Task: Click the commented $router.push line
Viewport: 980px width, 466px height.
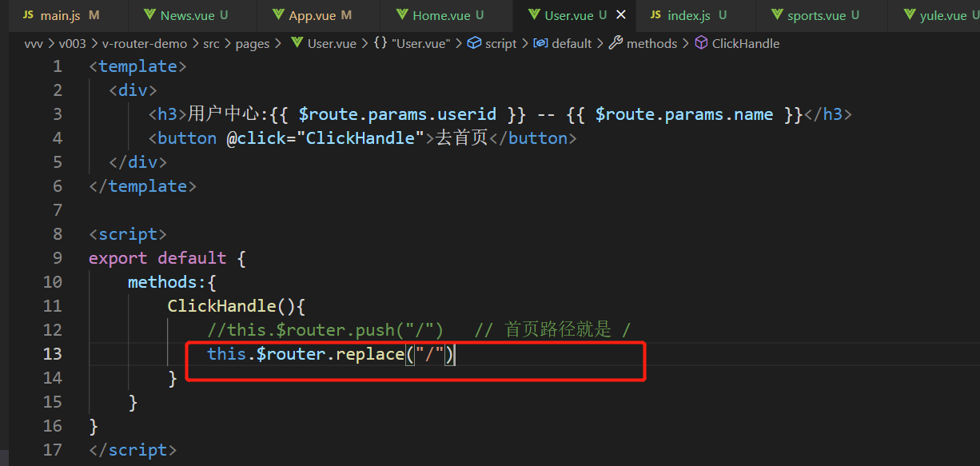Action: pos(325,330)
